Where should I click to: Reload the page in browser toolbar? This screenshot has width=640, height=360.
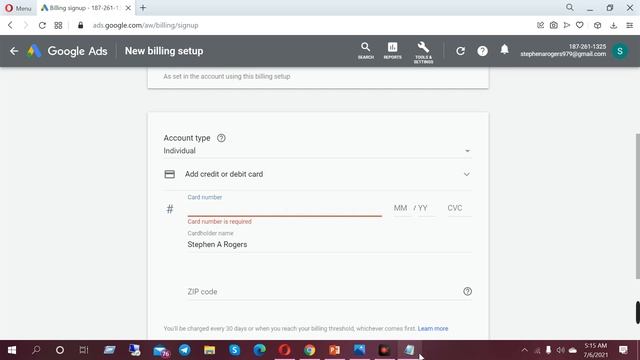tap(42, 25)
